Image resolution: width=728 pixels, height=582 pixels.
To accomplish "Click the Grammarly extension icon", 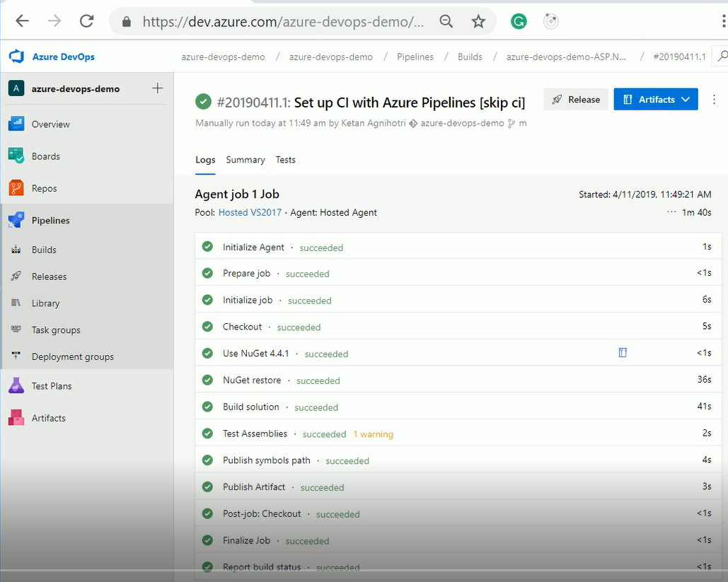I will [519, 22].
